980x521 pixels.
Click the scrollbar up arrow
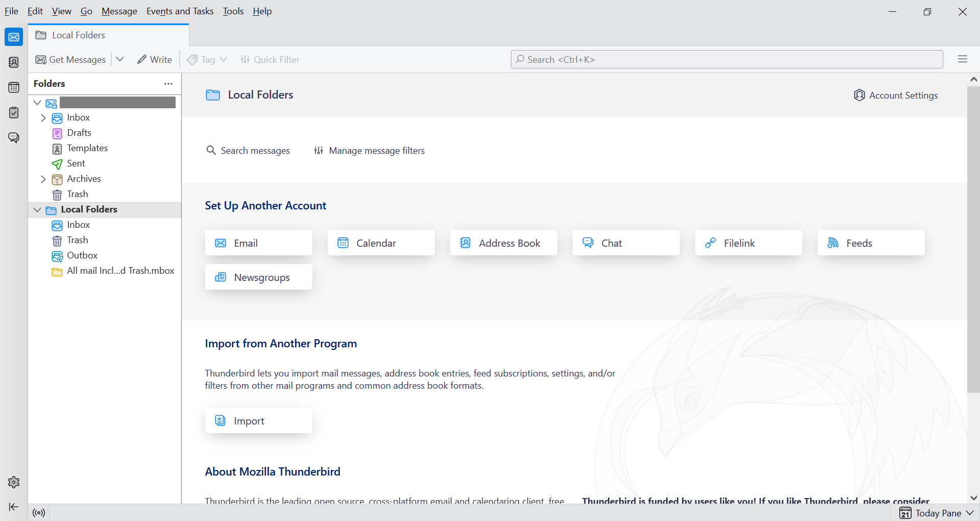(973, 80)
